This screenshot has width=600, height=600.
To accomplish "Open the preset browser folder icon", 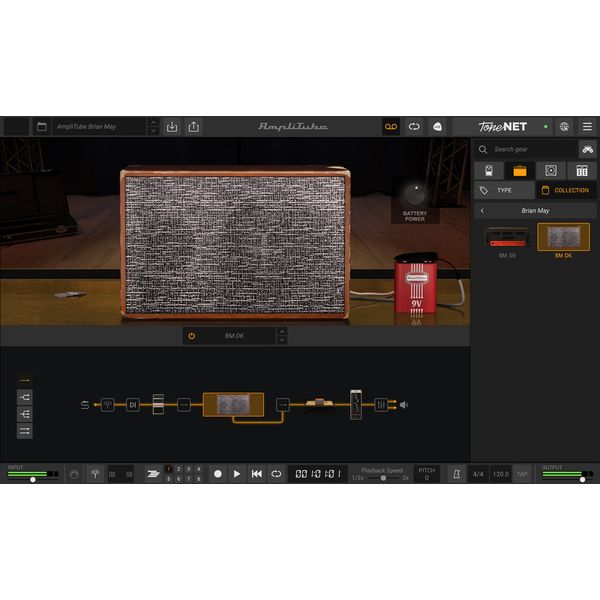I will [42, 127].
